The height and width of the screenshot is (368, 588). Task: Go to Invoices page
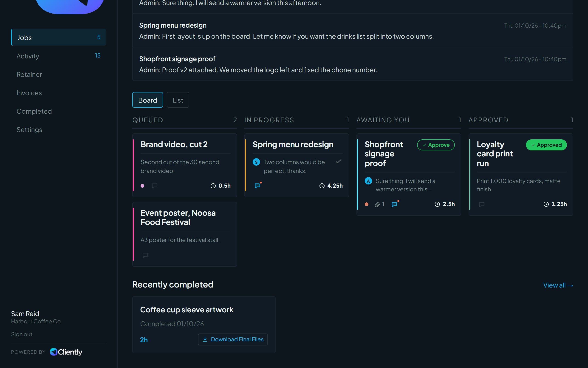click(x=59, y=93)
